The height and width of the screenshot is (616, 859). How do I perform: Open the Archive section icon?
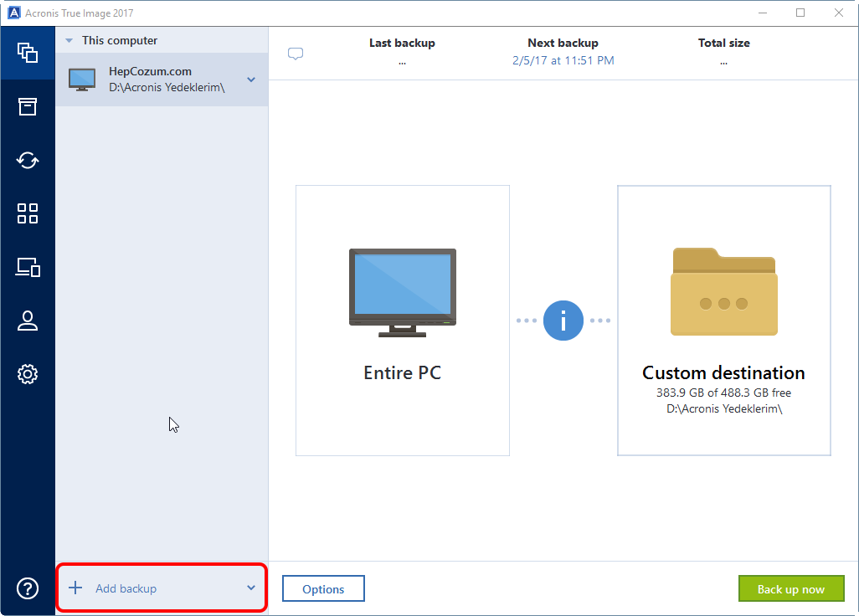(28, 106)
